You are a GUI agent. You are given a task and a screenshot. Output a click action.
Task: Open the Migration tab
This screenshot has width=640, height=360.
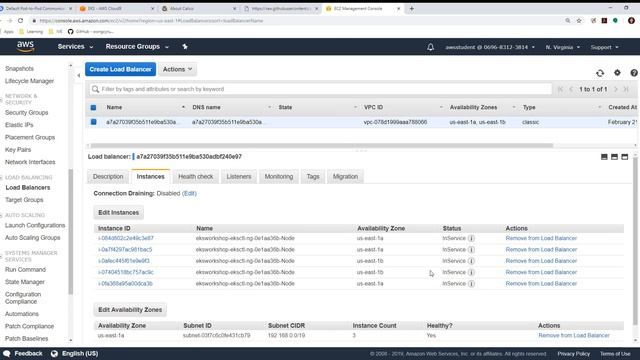(x=345, y=177)
